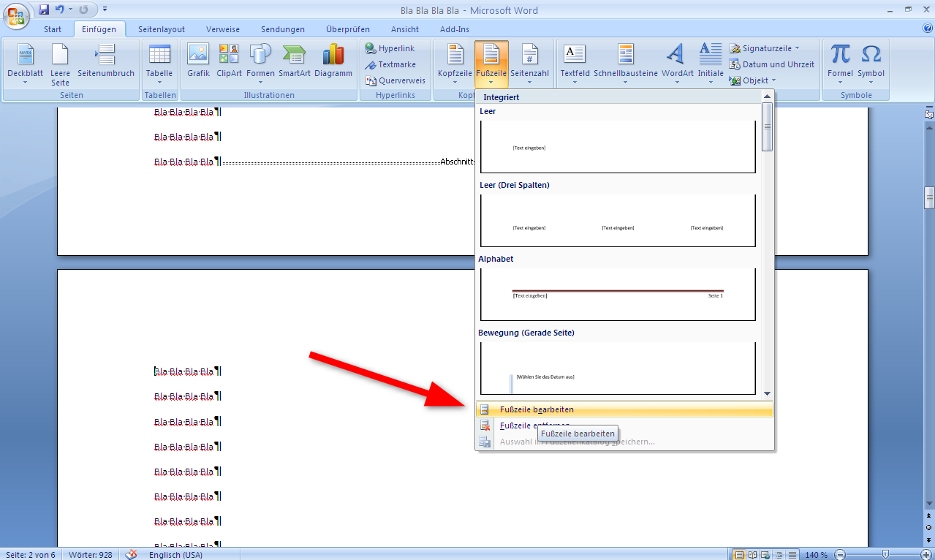
Task: Click the Tabelle insert icon
Action: (159, 63)
